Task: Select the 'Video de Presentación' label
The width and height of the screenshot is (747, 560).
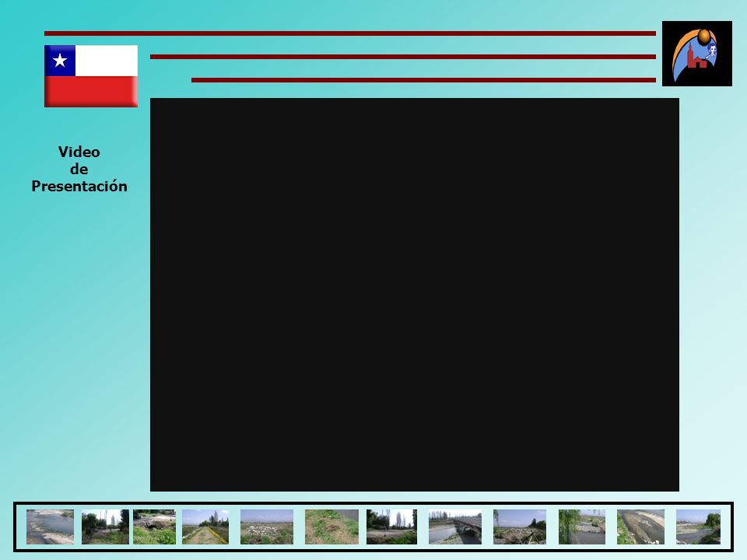Action: 79,169
